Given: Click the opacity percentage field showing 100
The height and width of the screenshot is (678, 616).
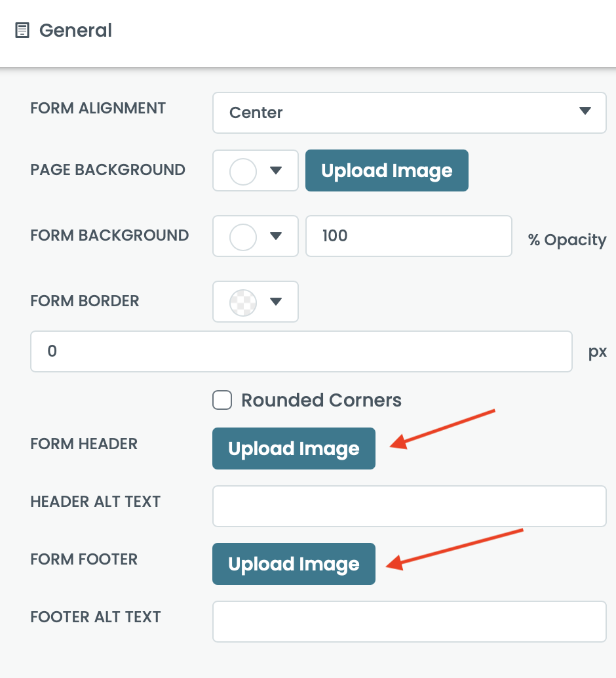Looking at the screenshot, I should pos(408,236).
